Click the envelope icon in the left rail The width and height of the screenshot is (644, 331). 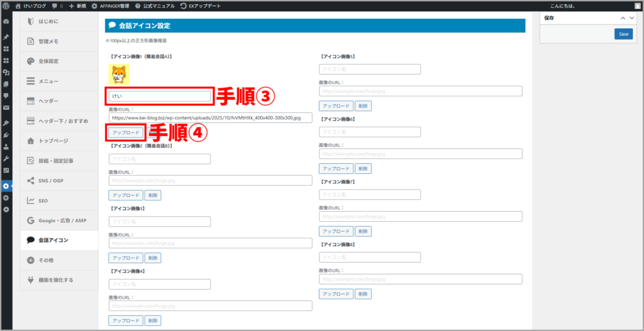click(x=6, y=108)
